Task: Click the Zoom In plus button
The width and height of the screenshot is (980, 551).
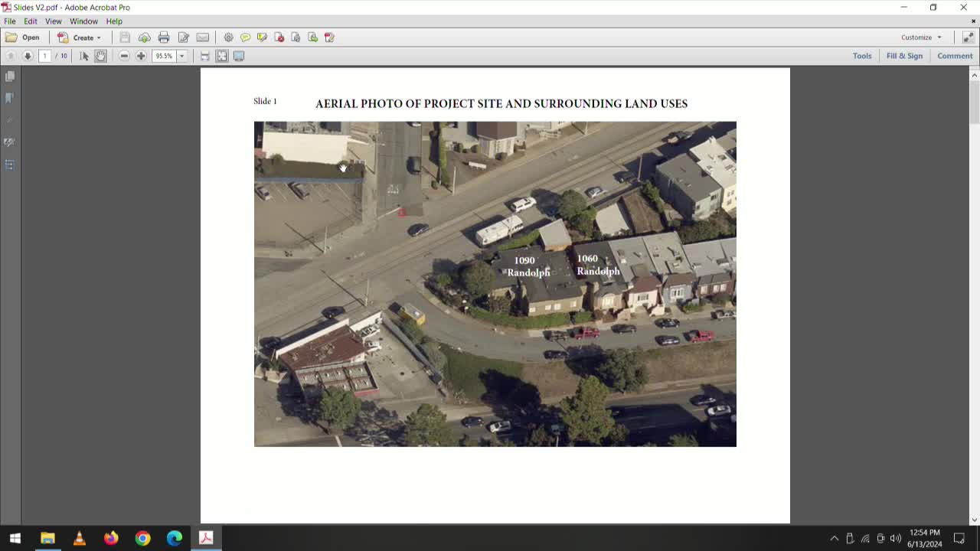Action: coord(141,56)
